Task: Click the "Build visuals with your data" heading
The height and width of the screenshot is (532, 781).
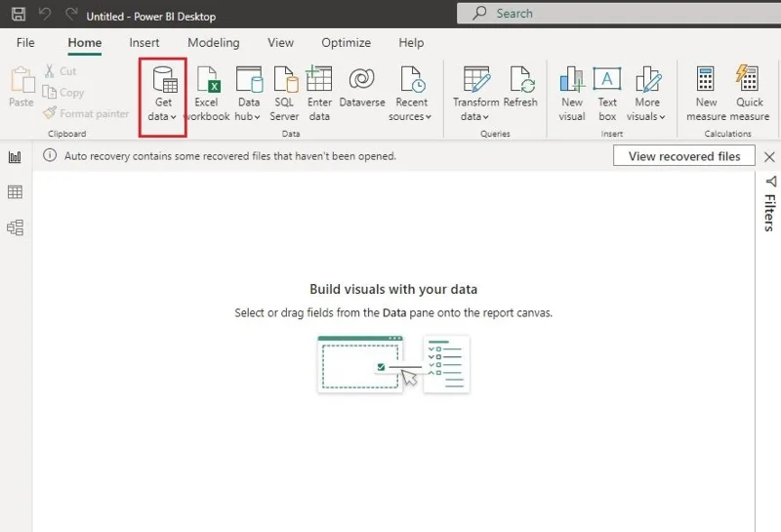Action: (x=393, y=289)
